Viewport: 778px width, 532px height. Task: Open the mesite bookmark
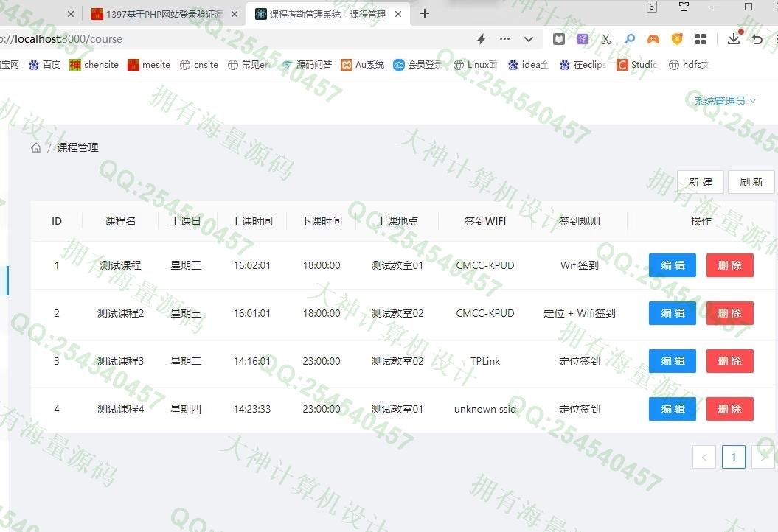pyautogui.click(x=149, y=64)
